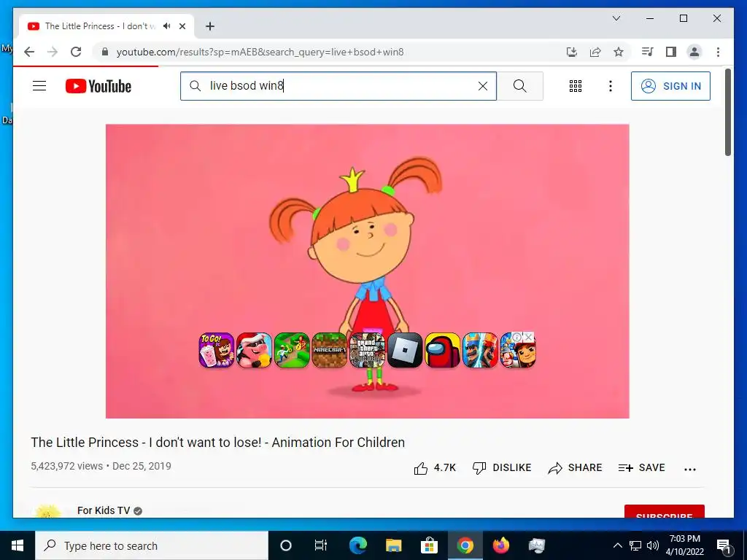Open File Explorer from taskbar

pyautogui.click(x=393, y=545)
